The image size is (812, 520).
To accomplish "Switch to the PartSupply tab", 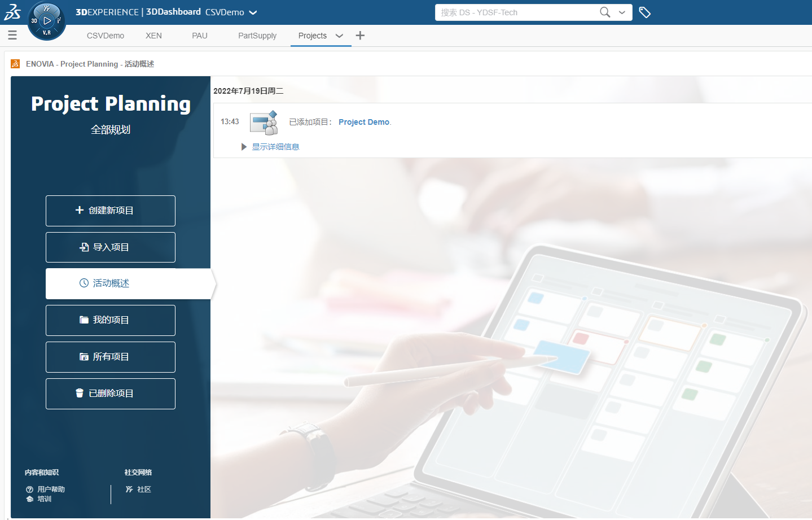I will coord(257,36).
